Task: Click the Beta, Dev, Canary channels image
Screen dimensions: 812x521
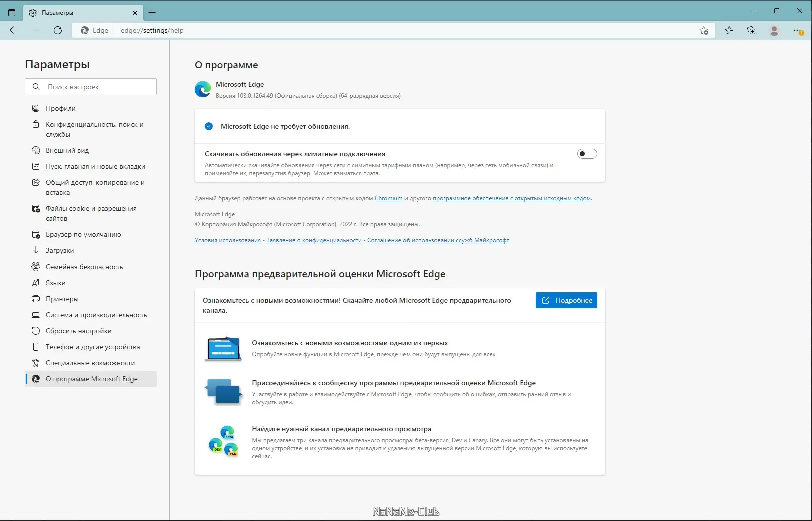Action: pyautogui.click(x=223, y=441)
